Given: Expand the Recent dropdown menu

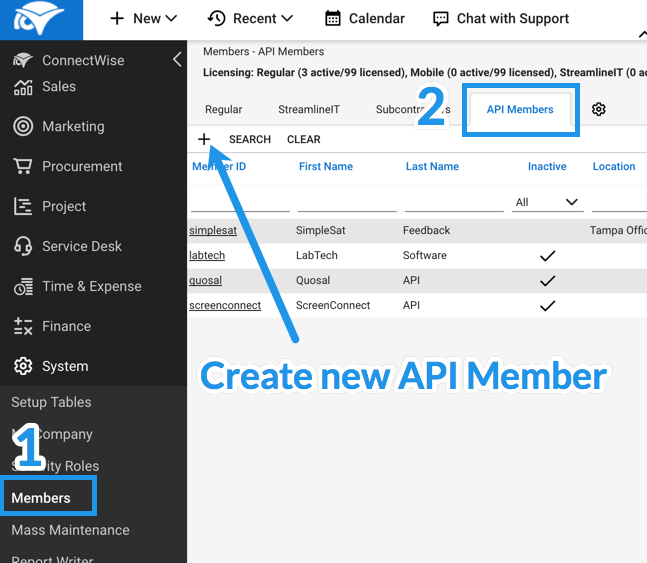Looking at the screenshot, I should click(x=250, y=19).
